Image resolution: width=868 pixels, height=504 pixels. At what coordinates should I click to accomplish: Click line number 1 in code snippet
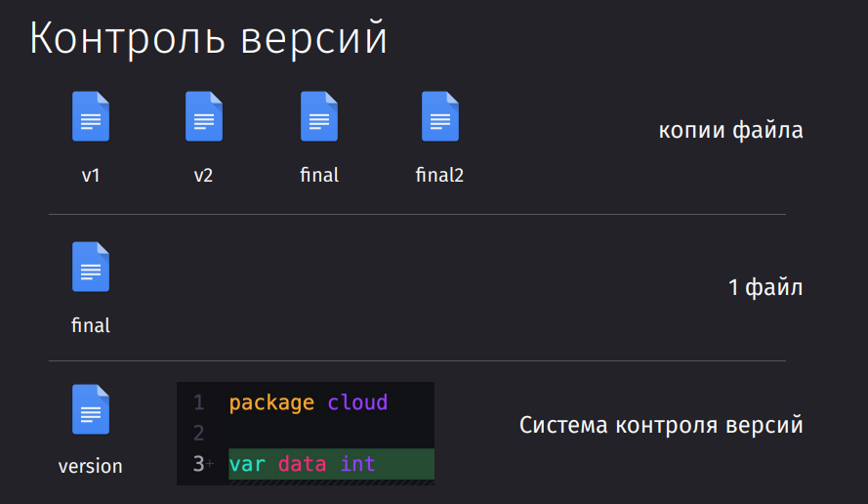[x=199, y=402]
